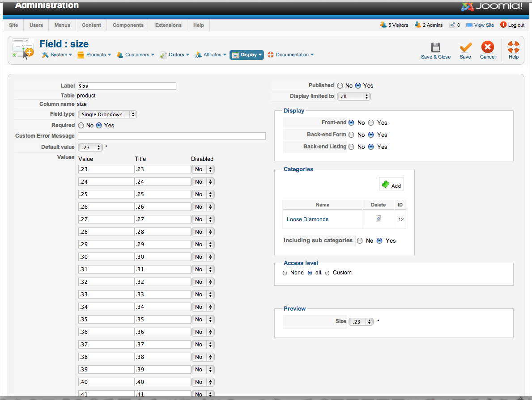Click the Name column header in Categories
Image resolution: width=532 pixels, height=400 pixels.
322,205
